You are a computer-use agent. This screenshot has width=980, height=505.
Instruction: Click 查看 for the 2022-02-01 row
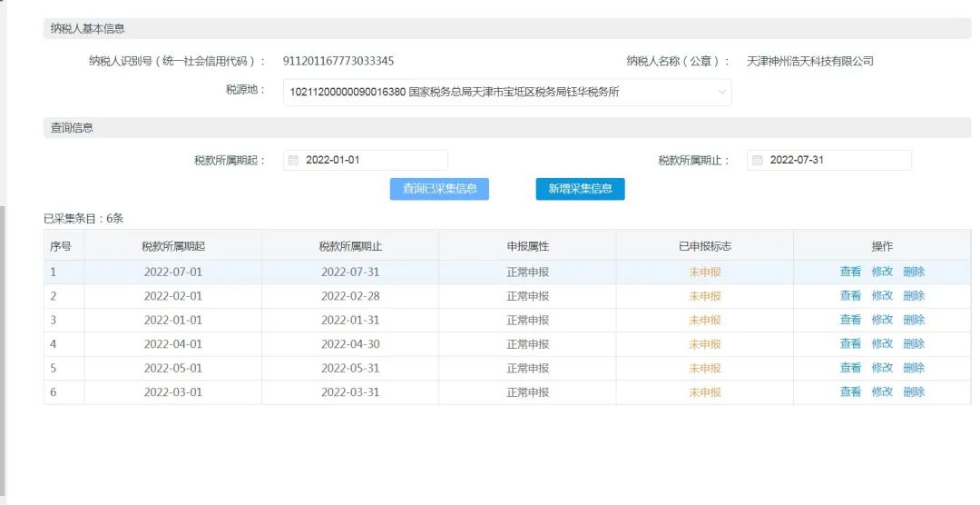[850, 295]
